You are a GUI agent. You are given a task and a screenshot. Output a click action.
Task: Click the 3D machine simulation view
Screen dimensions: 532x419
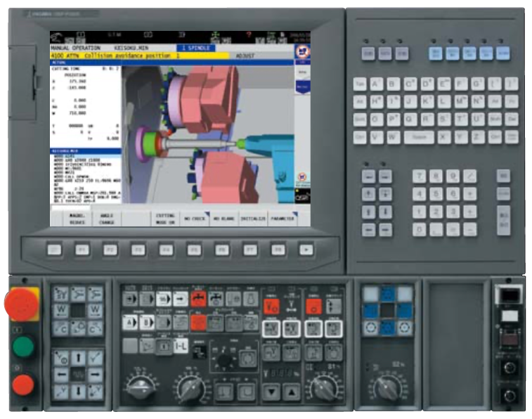tap(207, 135)
